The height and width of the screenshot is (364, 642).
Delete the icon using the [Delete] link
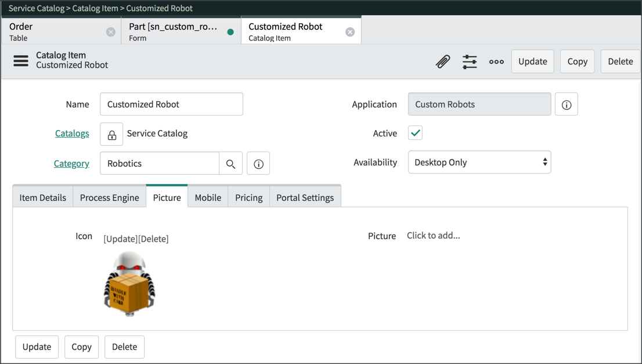(154, 239)
